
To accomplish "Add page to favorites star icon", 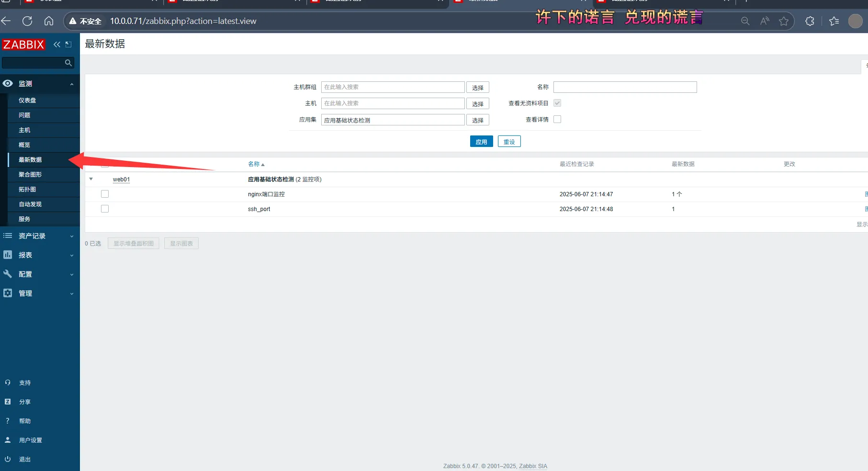I will point(784,21).
